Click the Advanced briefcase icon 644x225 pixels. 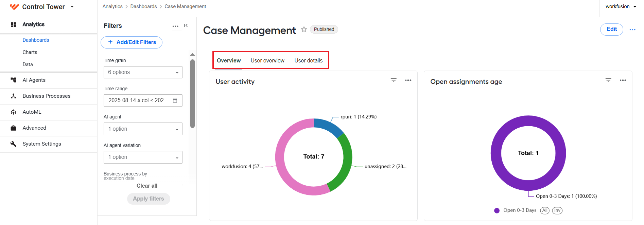pyautogui.click(x=14, y=128)
